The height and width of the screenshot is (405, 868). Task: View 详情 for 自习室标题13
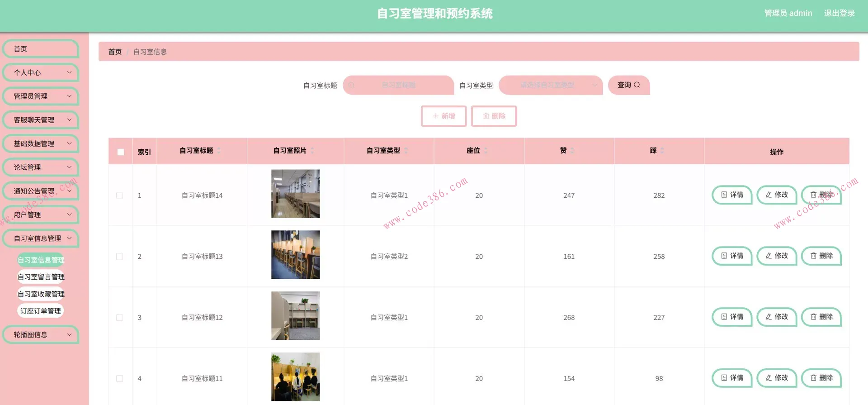[732, 256]
